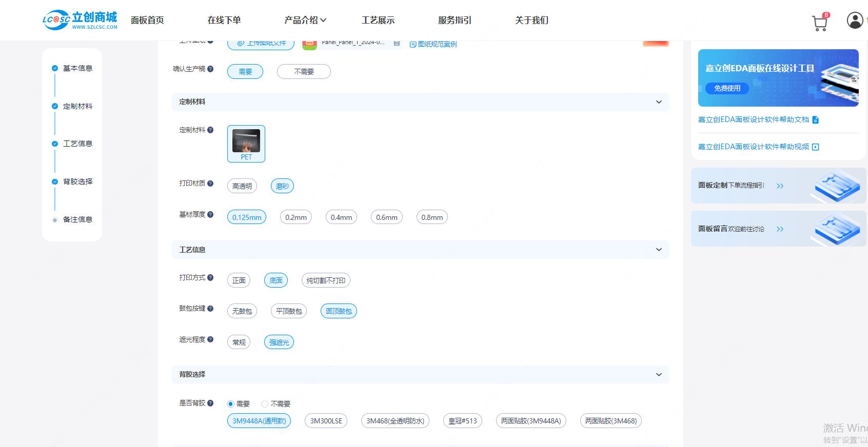Click help icon beside 遮光程度
This screenshot has height=447, width=868.
(210, 340)
